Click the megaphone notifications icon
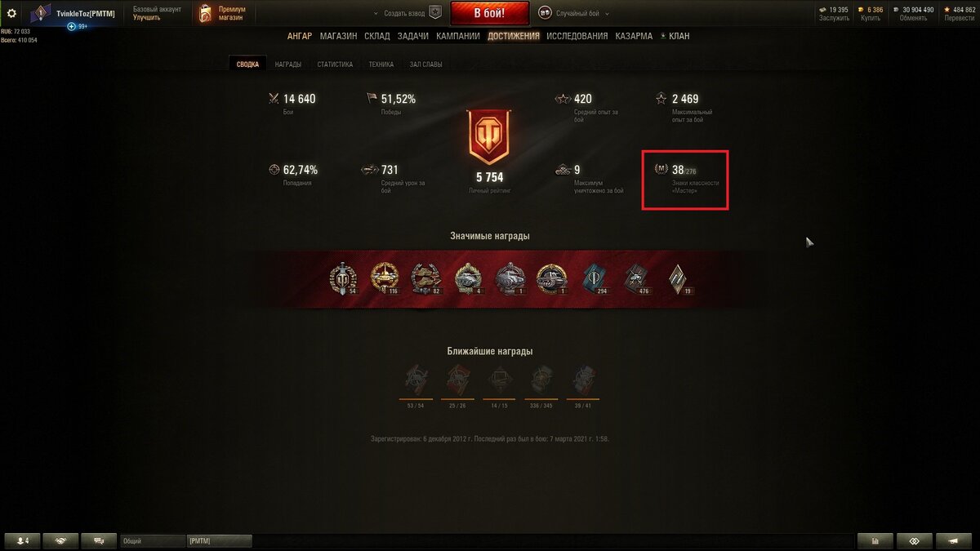This screenshot has height=551, width=980. (954, 540)
